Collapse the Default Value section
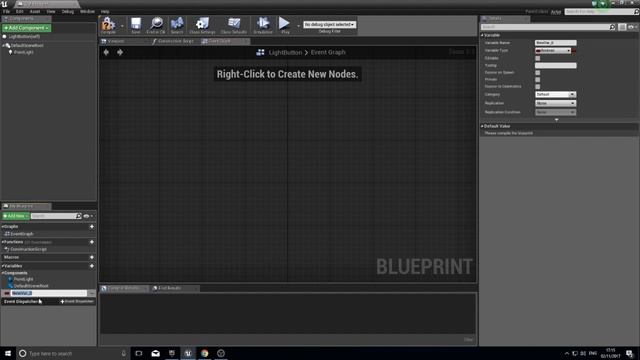 (x=482, y=126)
